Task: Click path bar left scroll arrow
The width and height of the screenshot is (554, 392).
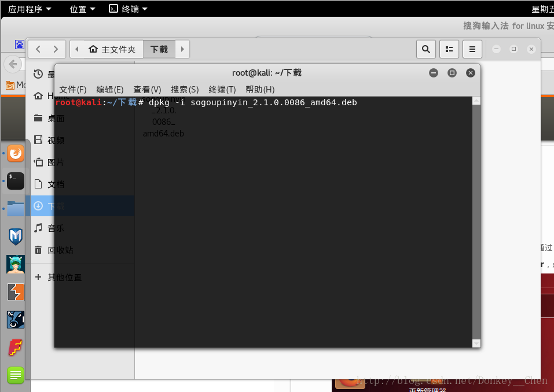Action: pos(76,49)
